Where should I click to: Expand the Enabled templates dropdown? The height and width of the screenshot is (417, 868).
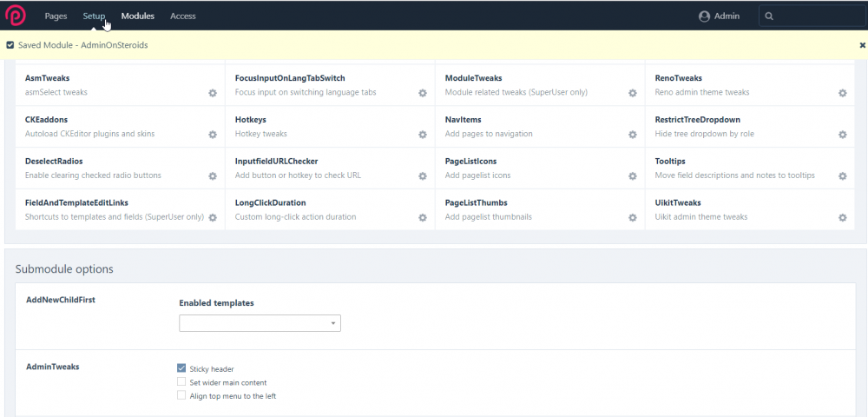(260, 323)
